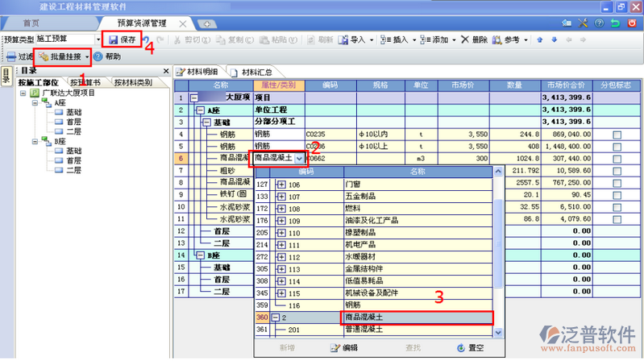644x361 pixels.
Task: Check 分包标志 checkbox in row 4
Action: point(617,135)
